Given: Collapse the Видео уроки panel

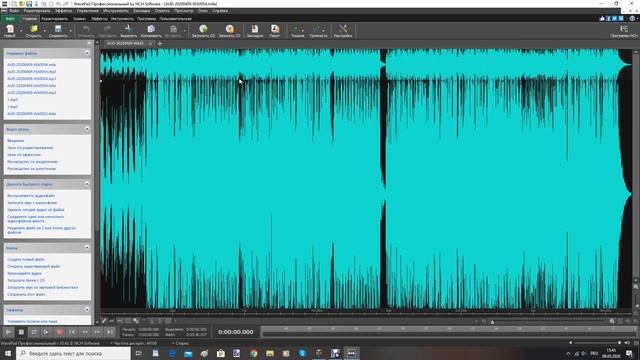Looking at the screenshot, I should 87,129.
